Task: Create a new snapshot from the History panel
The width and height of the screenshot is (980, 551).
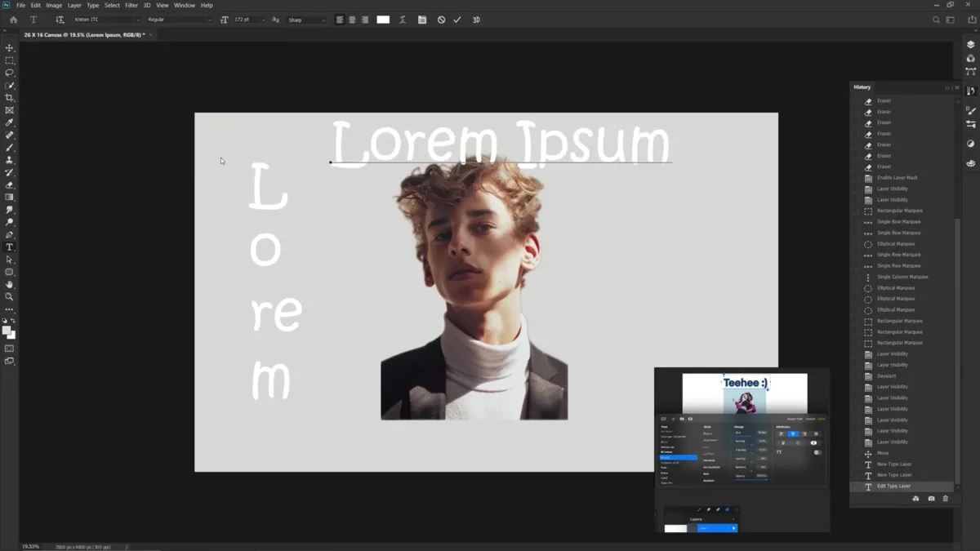Action: tap(931, 498)
